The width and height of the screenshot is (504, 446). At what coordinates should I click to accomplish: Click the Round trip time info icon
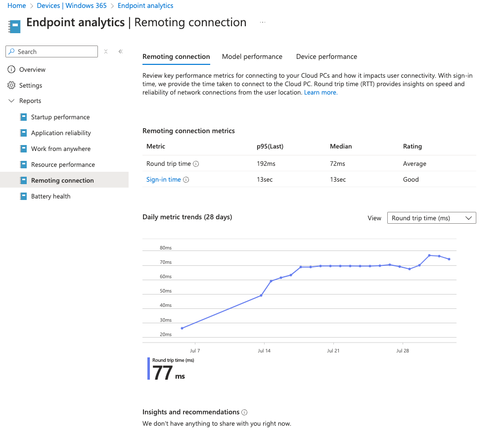click(196, 164)
